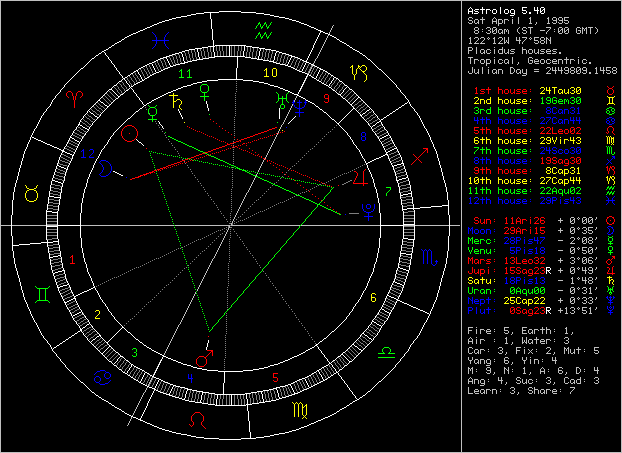Click the "Astrolog 5.40" title text
The width and height of the screenshot is (622, 453).
(x=504, y=11)
